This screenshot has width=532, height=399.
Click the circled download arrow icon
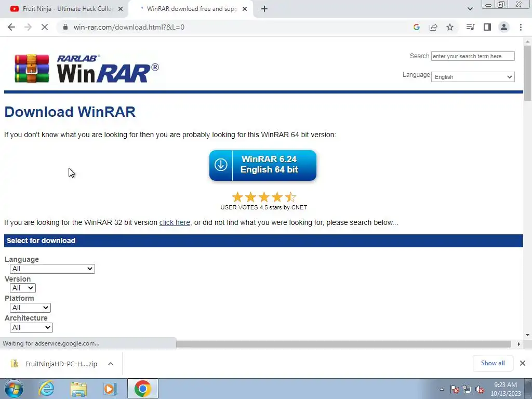[x=221, y=165]
